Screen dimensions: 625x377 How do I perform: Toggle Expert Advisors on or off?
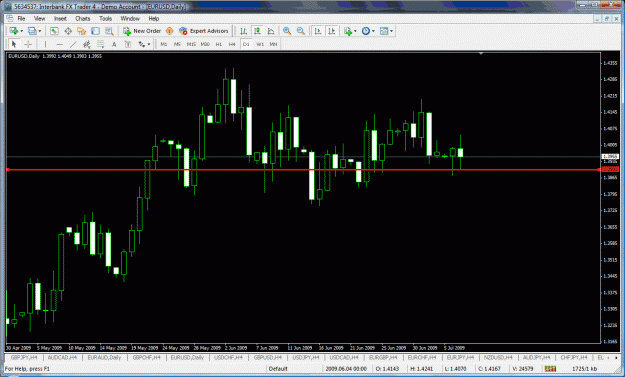(204, 31)
